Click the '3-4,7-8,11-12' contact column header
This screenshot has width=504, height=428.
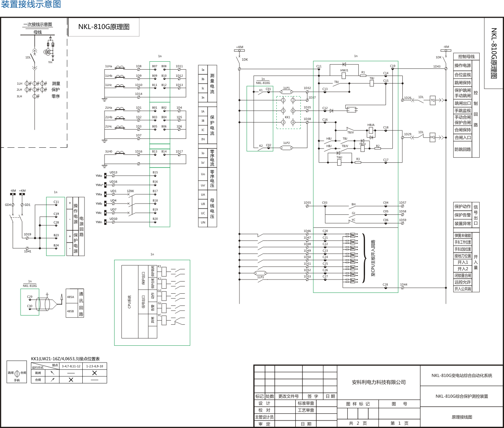click(71, 366)
